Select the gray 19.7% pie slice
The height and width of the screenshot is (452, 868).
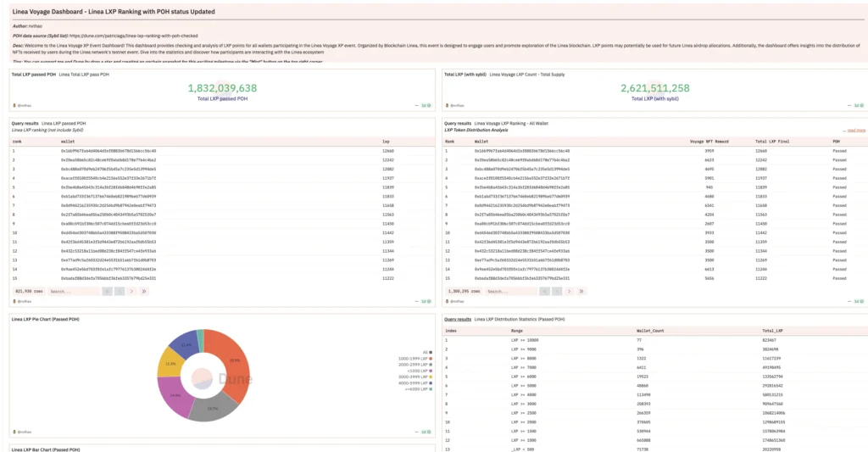point(213,409)
